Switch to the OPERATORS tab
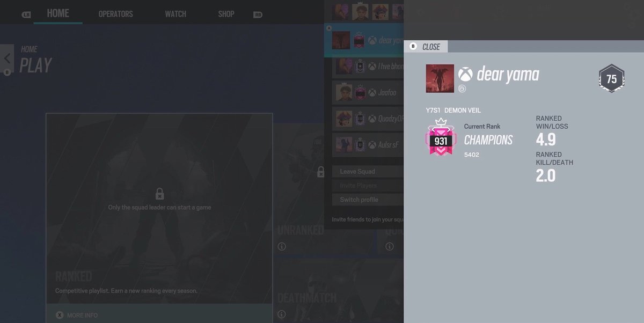Screen dimensions: 644x323 coord(115,14)
